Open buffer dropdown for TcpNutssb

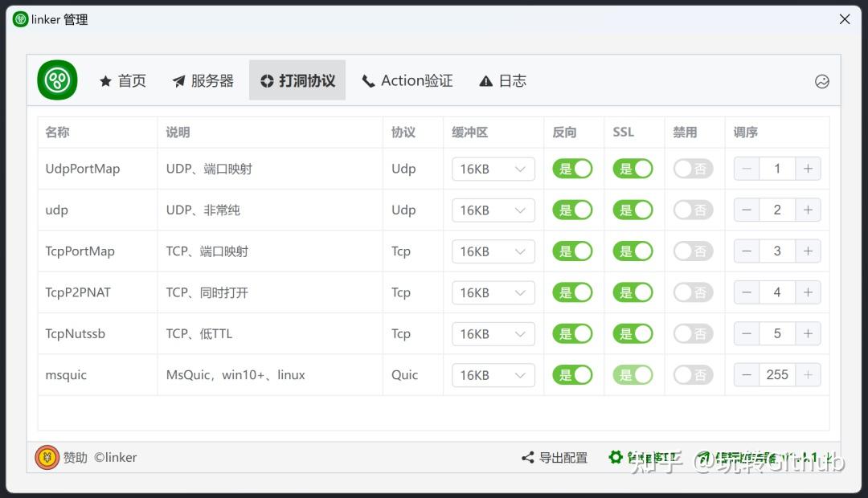click(493, 333)
